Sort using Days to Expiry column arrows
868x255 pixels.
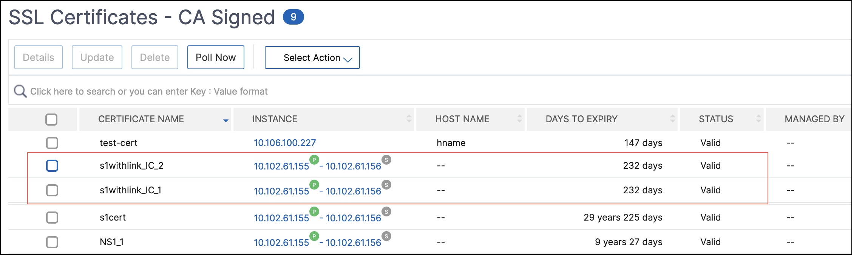point(673,119)
